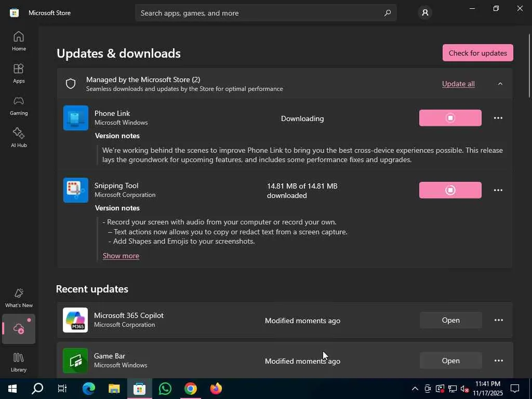
Task: Open more options for Phone Link
Action: (498, 118)
